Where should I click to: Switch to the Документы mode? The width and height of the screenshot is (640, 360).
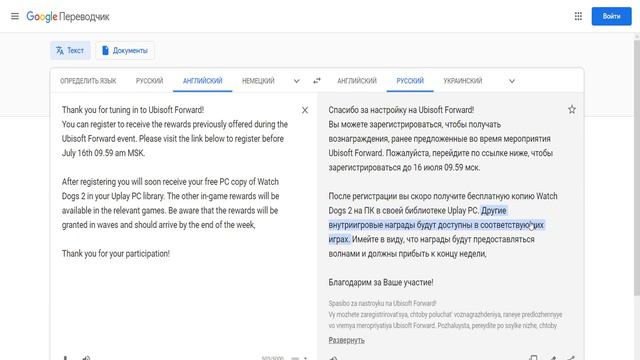pos(125,51)
